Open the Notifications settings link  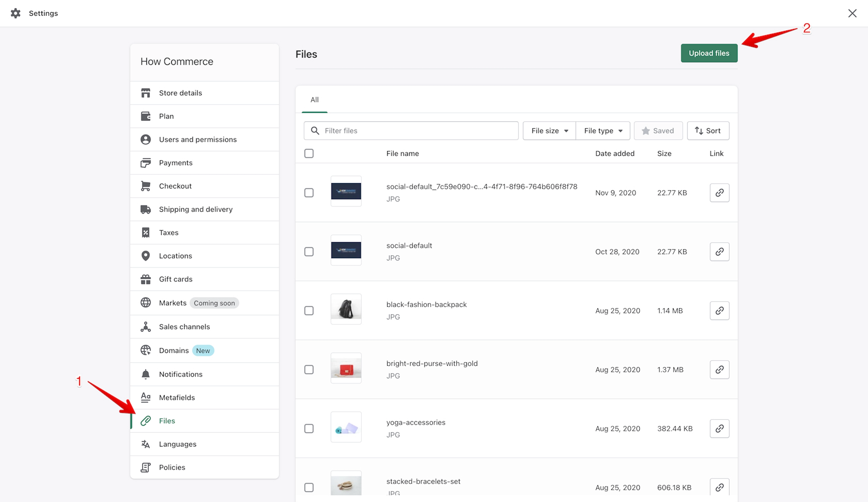pos(205,374)
